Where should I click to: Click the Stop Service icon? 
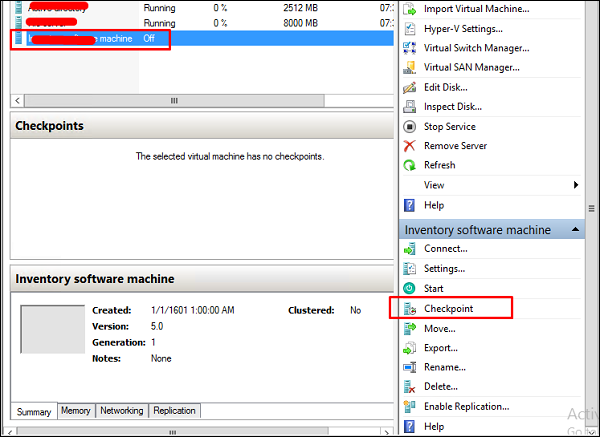(x=409, y=126)
